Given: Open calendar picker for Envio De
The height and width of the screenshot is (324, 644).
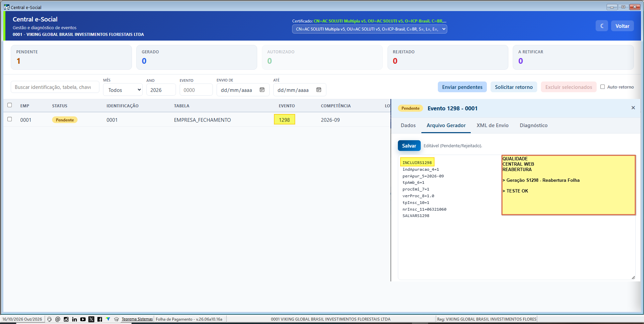Looking at the screenshot, I should [262, 90].
